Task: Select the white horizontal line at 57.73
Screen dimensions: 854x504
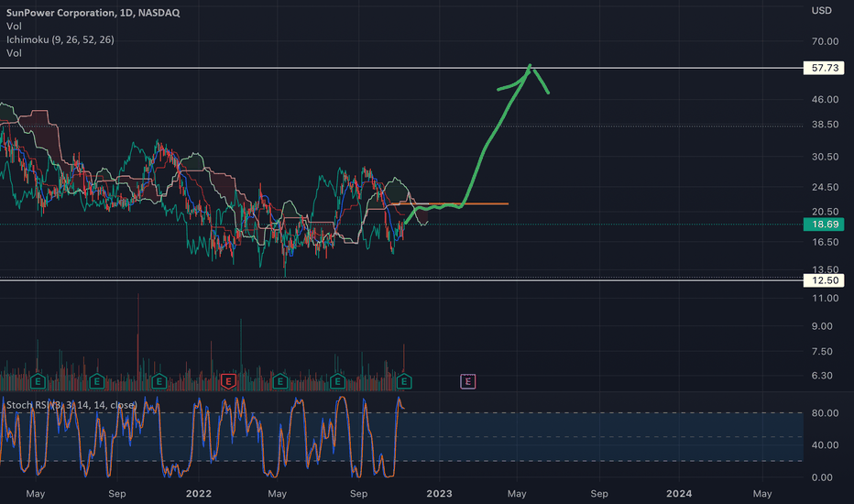Action: point(401,68)
